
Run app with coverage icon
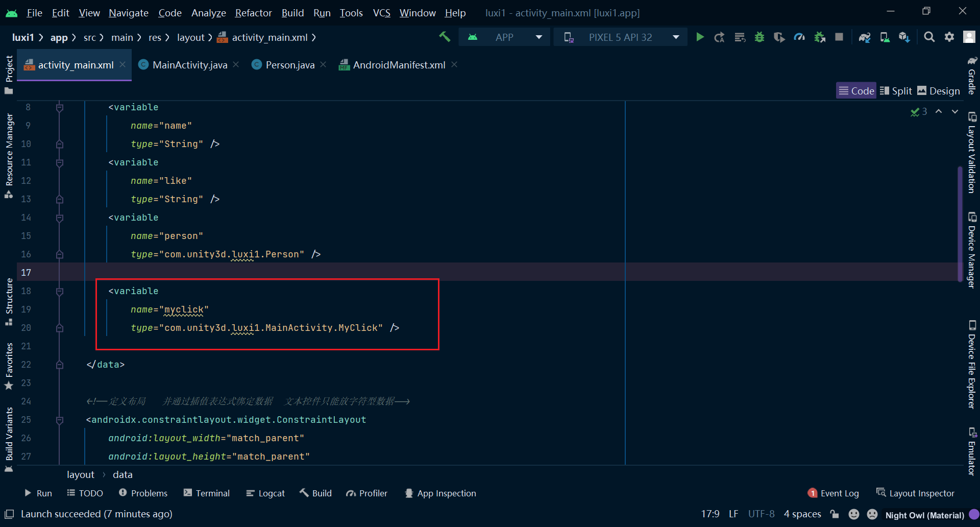(x=779, y=37)
